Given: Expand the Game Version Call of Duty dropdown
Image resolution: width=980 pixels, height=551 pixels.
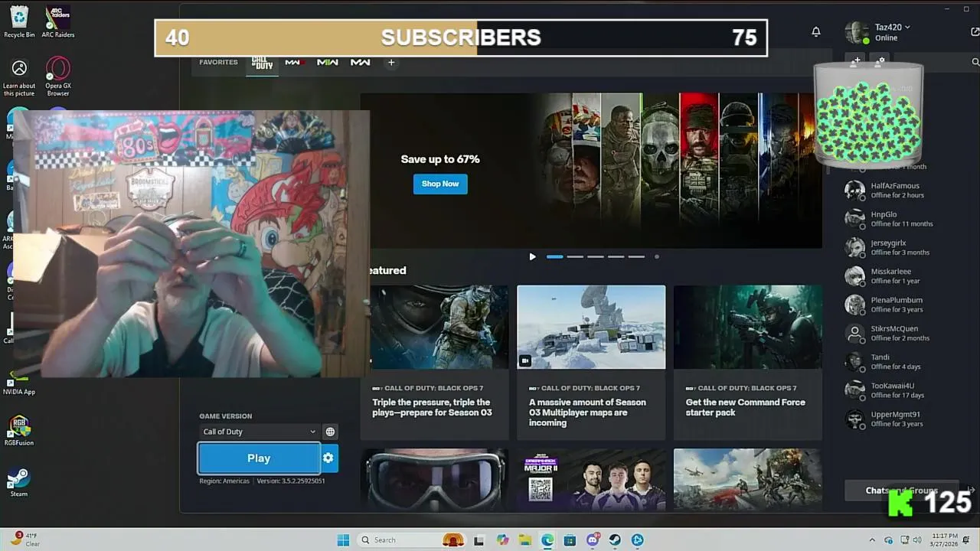Looking at the screenshot, I should point(259,432).
